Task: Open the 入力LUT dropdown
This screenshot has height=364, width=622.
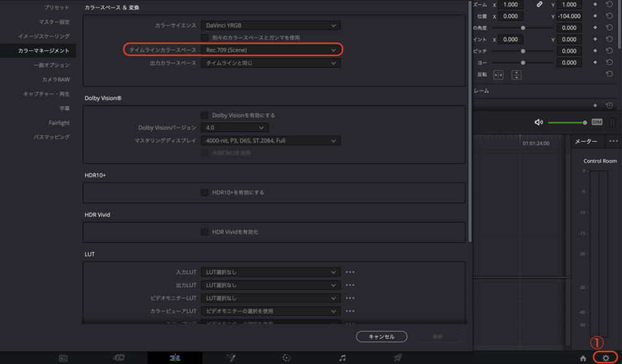Action: pos(270,272)
